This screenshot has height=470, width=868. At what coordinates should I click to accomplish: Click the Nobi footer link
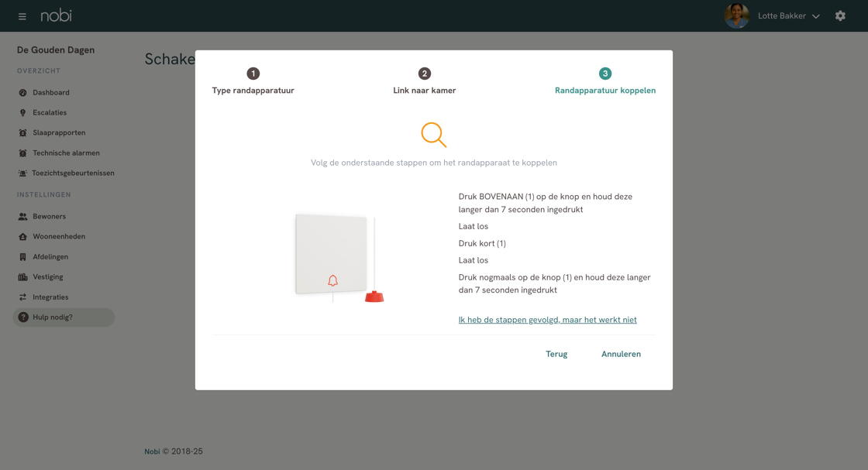pyautogui.click(x=152, y=451)
